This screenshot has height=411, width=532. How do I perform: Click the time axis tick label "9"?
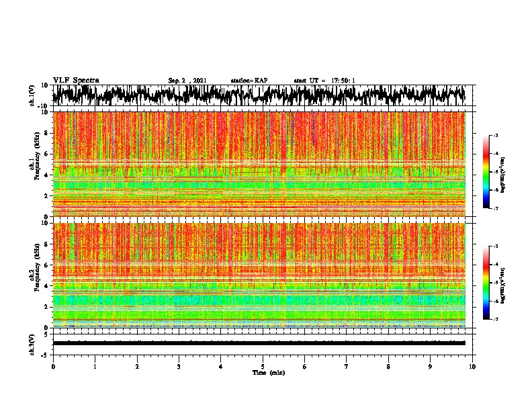(430, 367)
